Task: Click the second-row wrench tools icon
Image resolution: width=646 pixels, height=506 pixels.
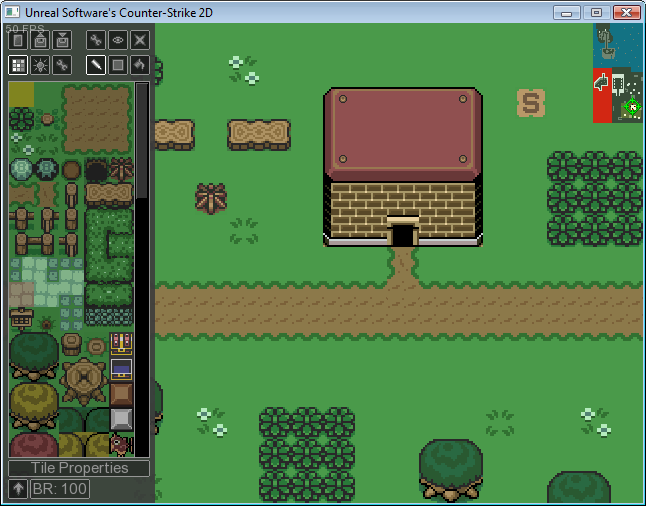Action: coord(62,65)
